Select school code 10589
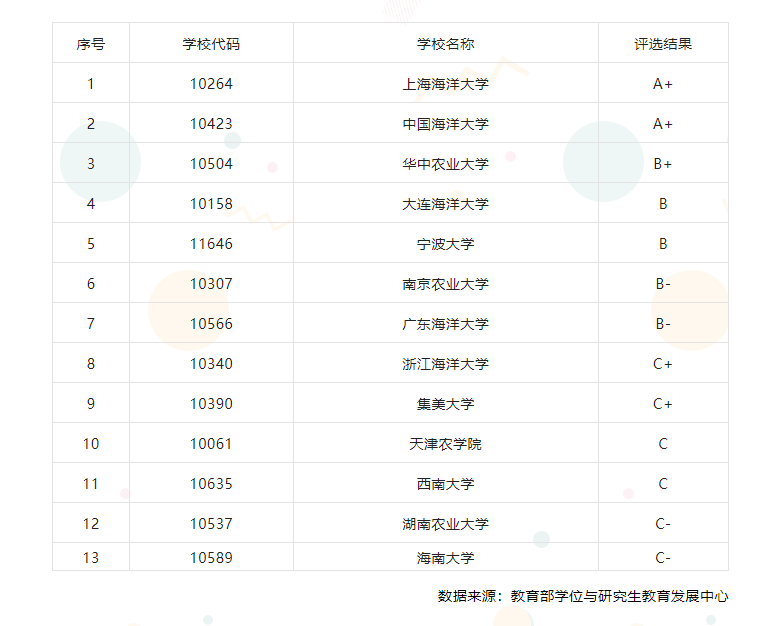 211,557
